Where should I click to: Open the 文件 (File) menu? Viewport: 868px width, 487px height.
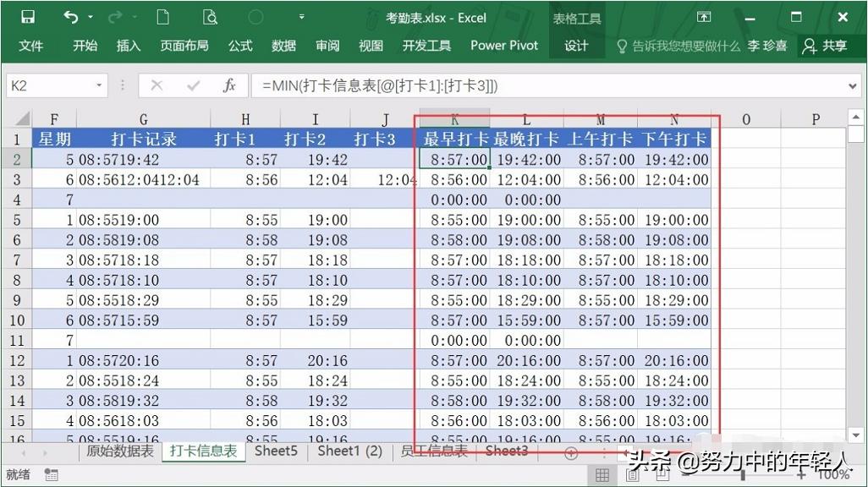(x=31, y=47)
